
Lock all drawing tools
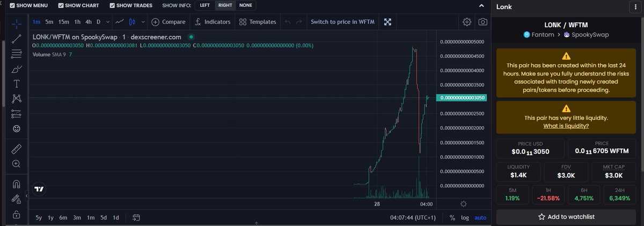coord(17,214)
